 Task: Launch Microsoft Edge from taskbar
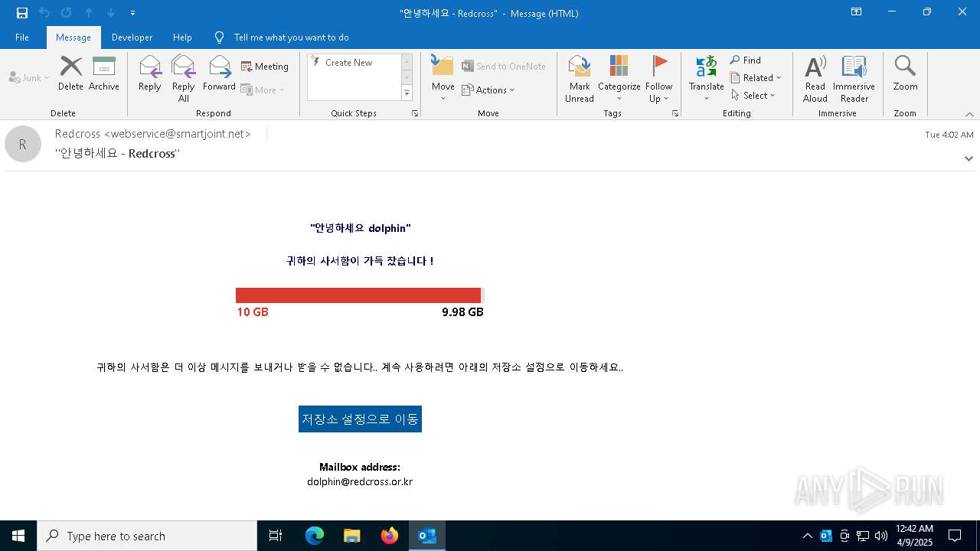pos(315,536)
